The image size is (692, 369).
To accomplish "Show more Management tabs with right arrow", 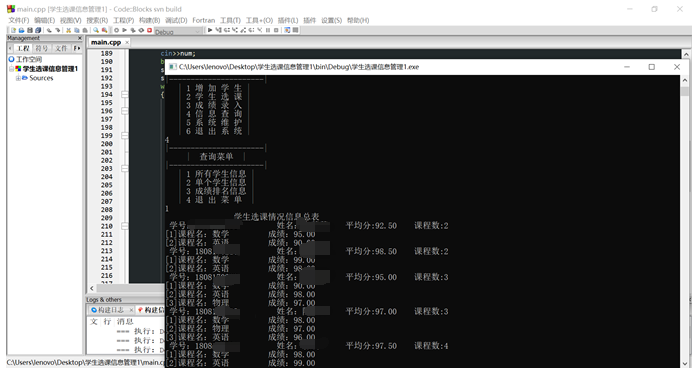I will point(80,48).
